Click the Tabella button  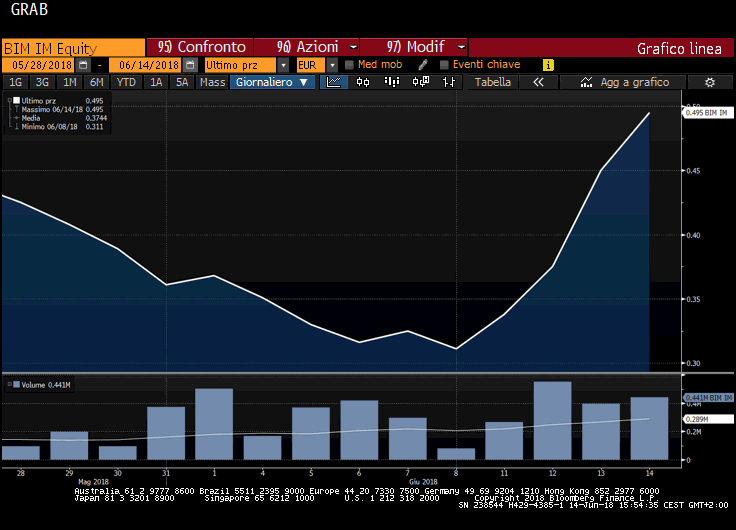(493, 82)
